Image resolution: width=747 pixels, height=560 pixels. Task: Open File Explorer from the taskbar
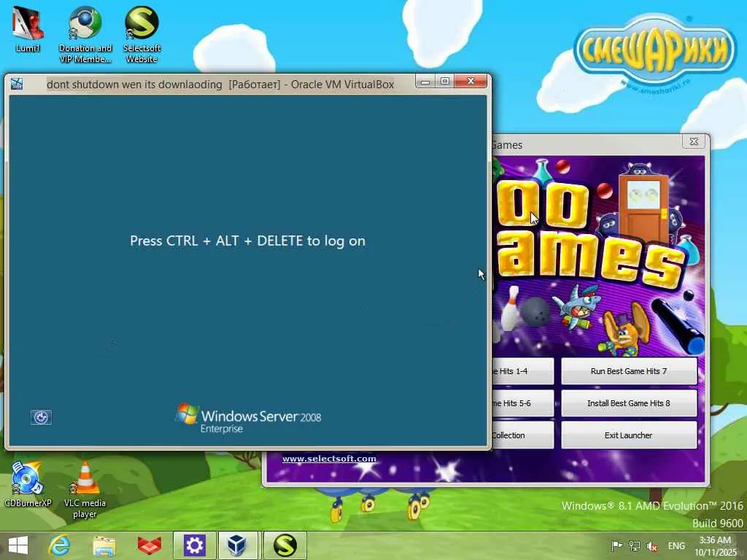[x=104, y=545]
